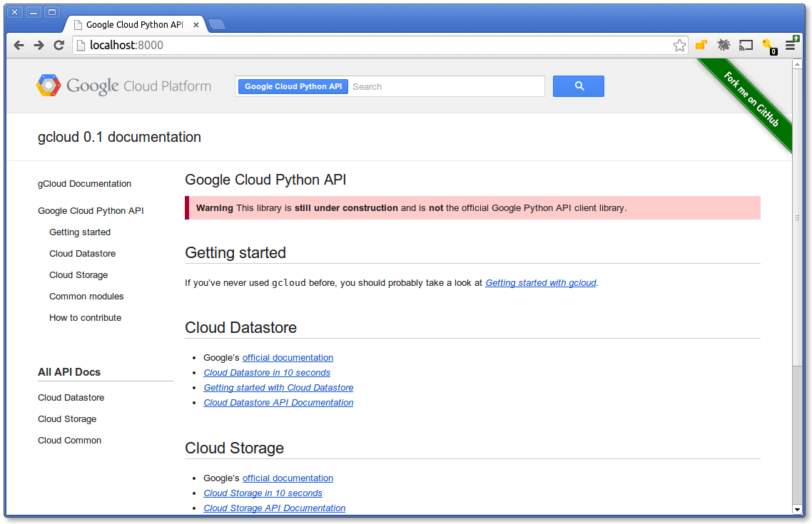The image size is (812, 524).
Task: Reload the page with the refresh icon
Action: coord(59,46)
